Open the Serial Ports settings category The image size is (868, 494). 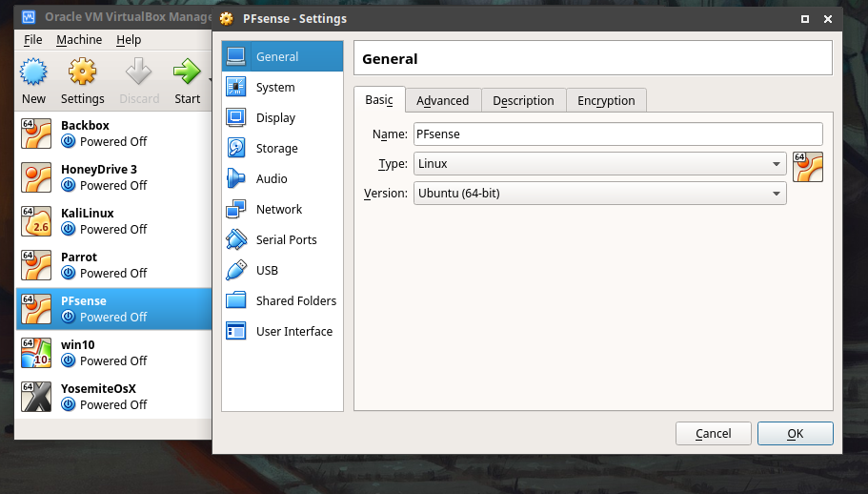point(282,239)
